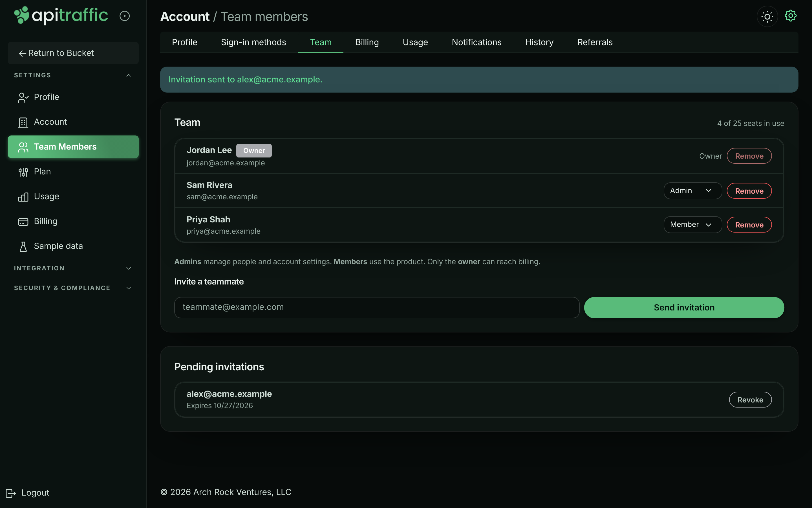Open settings via the green gear icon
Viewport: 812px width, 508px height.
[x=791, y=16]
